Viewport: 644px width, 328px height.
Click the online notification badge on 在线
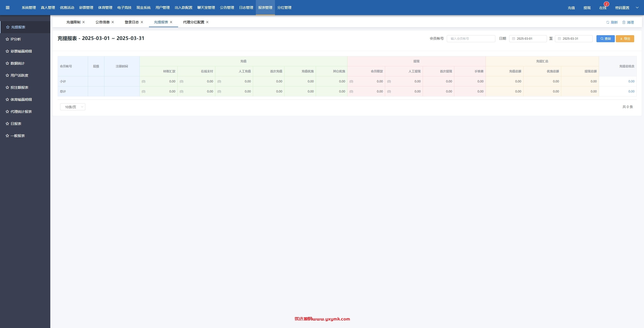pos(607,4)
